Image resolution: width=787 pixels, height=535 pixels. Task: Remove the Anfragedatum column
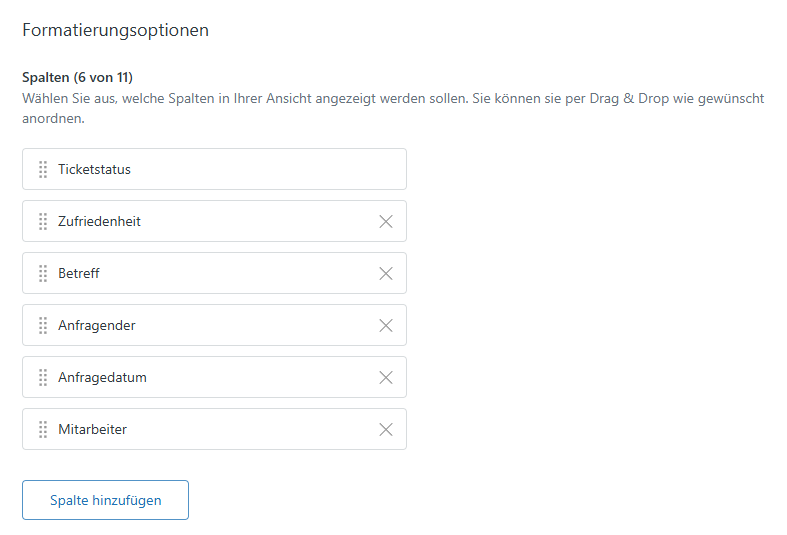[386, 377]
